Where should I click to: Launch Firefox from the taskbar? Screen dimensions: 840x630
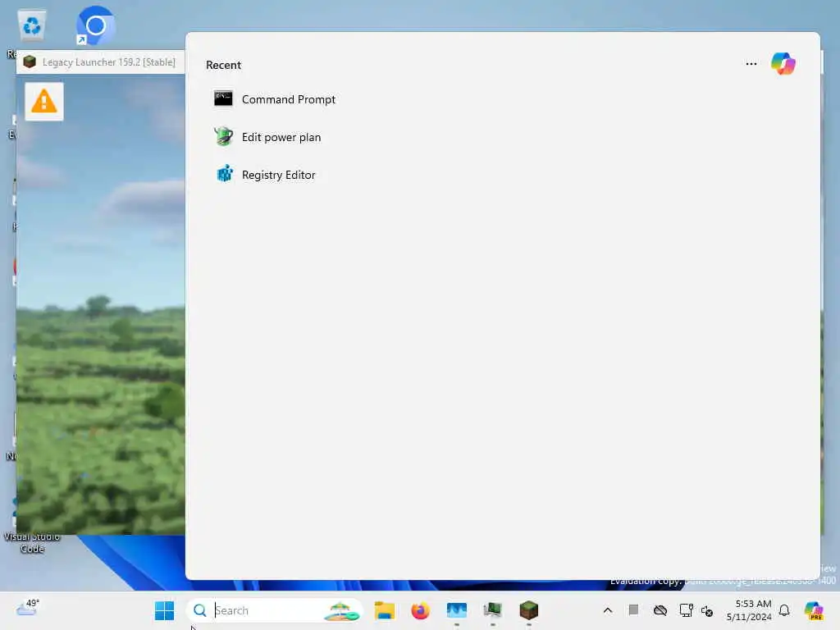click(x=421, y=610)
